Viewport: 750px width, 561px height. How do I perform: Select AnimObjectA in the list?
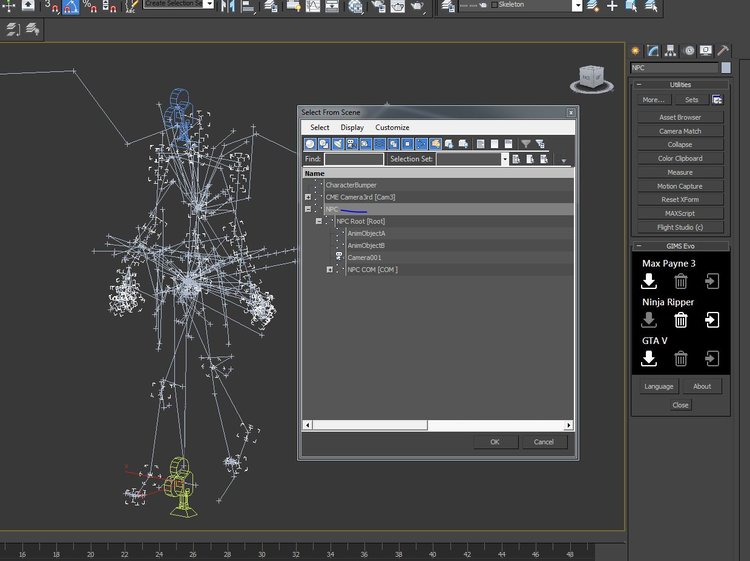pos(366,233)
